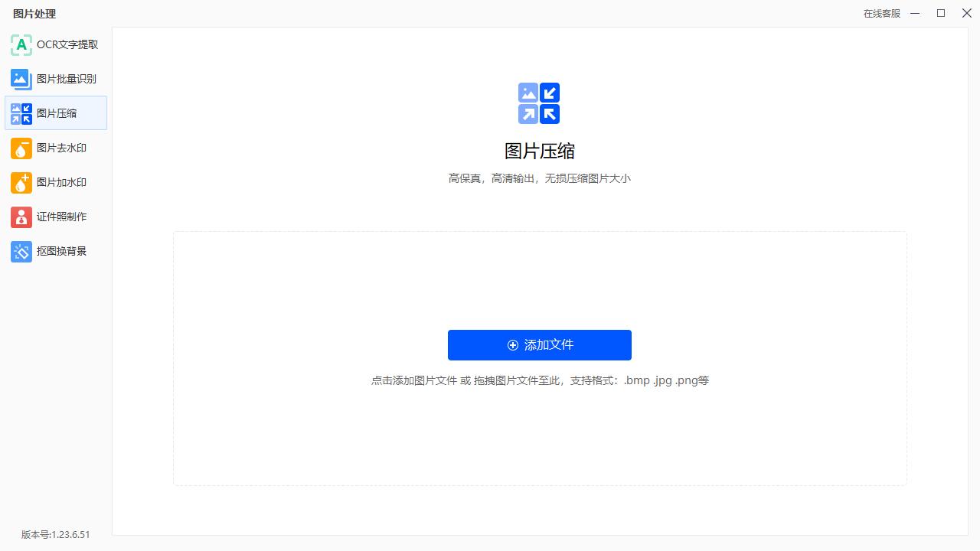Open 图片批量识别 from the sidebar icon

(x=21, y=79)
